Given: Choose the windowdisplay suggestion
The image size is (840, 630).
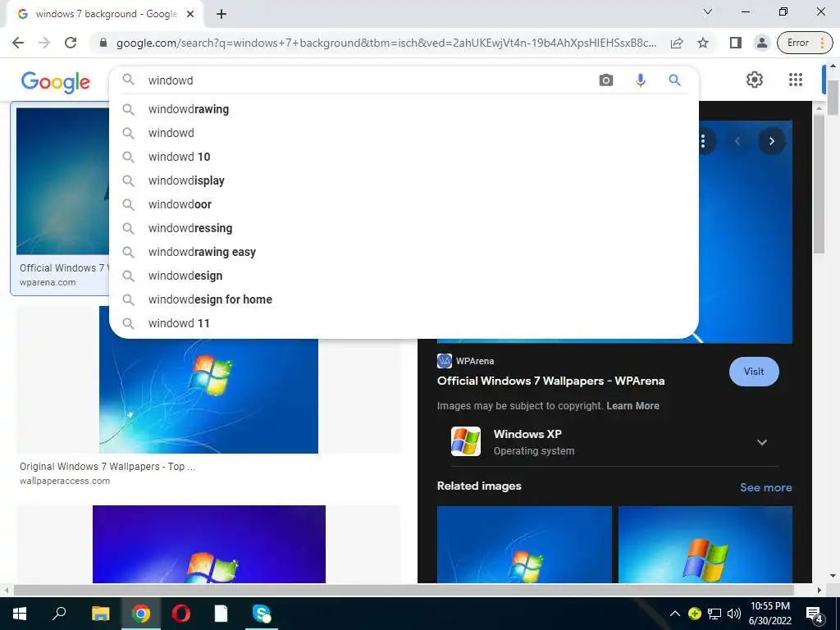Looking at the screenshot, I should [x=404, y=180].
